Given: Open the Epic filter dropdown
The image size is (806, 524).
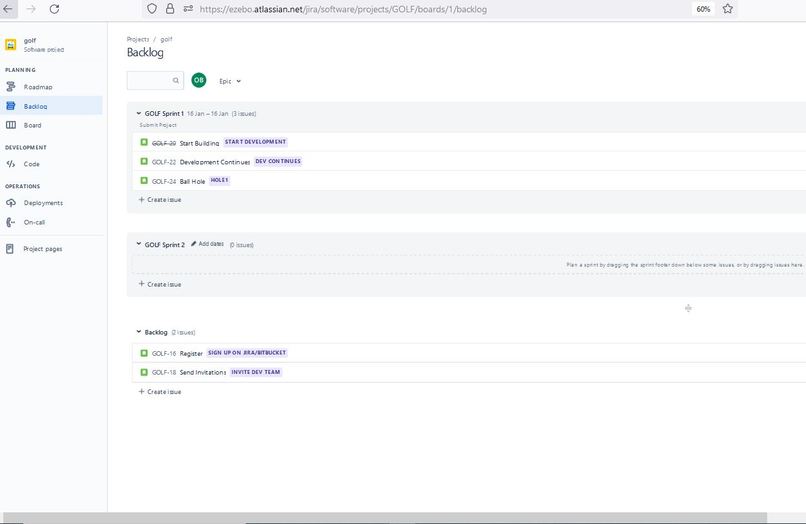Looking at the screenshot, I should coord(230,81).
